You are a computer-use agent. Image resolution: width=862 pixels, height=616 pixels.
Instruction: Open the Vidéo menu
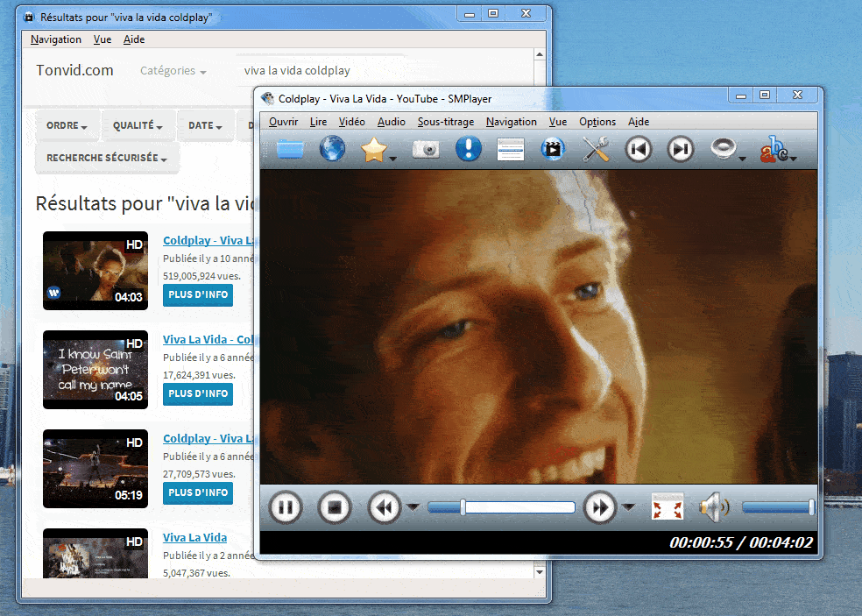(352, 122)
